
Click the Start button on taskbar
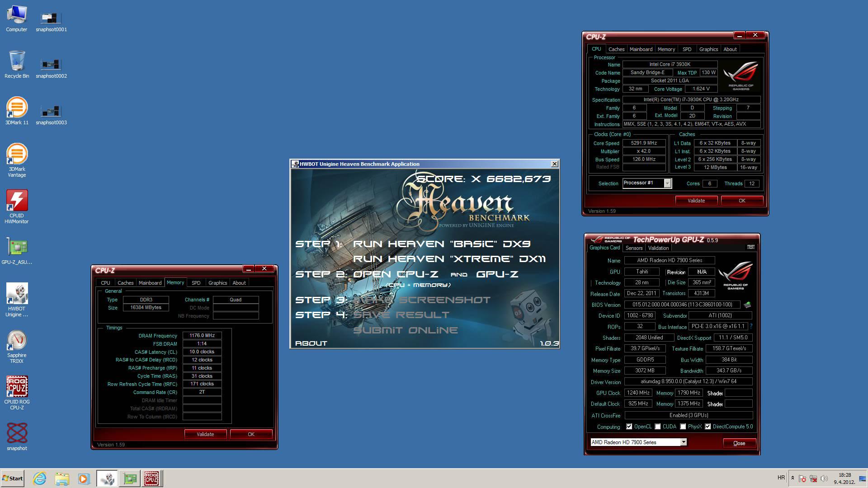pyautogui.click(x=12, y=478)
